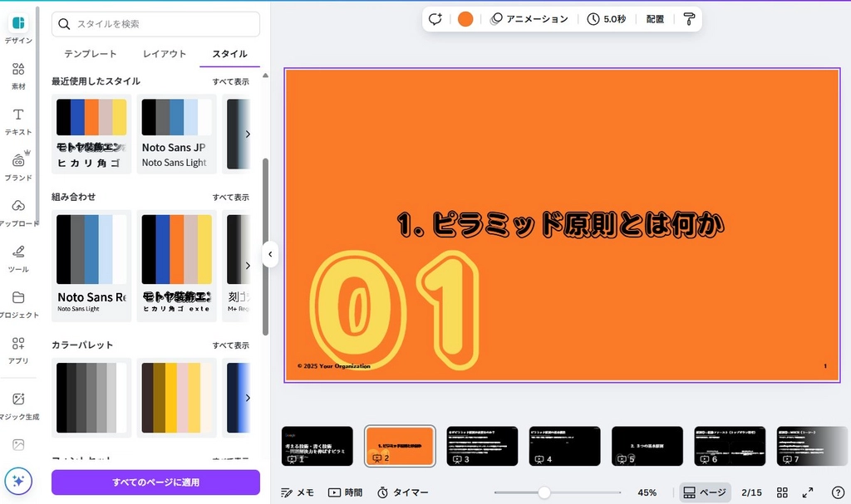Open アニメーション animation options
This screenshot has width=851, height=504.
point(529,19)
